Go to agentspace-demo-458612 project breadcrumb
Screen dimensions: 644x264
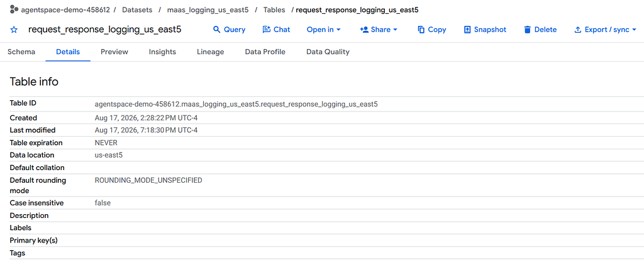click(65, 9)
